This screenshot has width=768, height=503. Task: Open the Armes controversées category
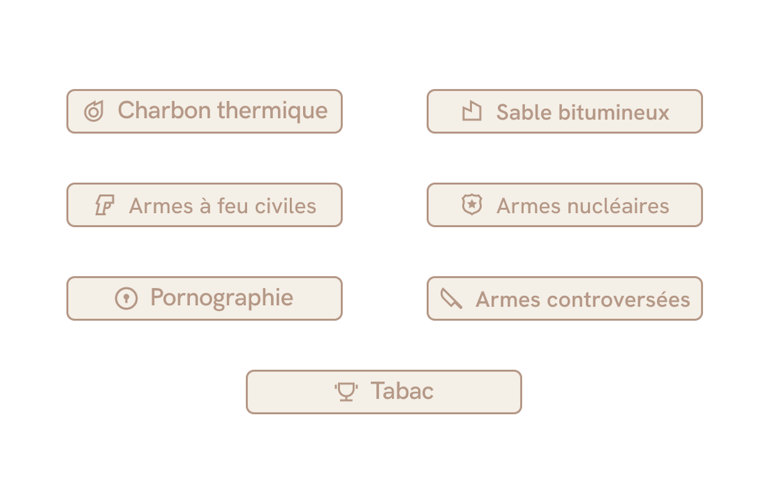click(565, 298)
